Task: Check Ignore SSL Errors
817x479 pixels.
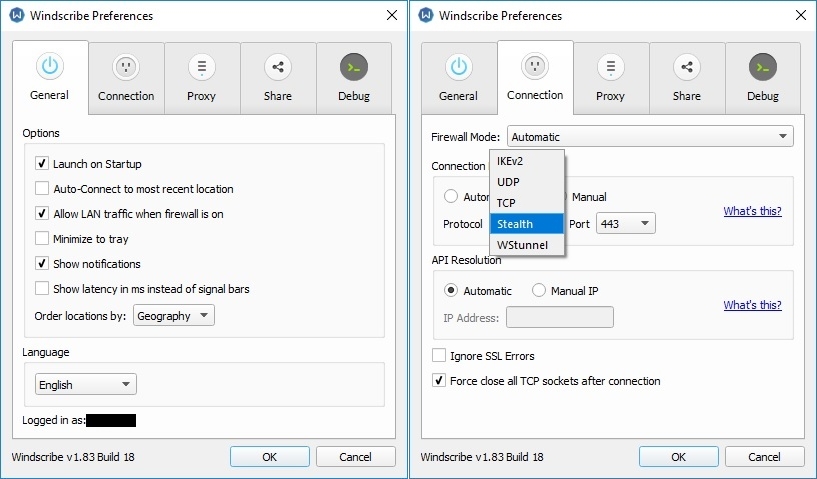Action: click(x=439, y=355)
